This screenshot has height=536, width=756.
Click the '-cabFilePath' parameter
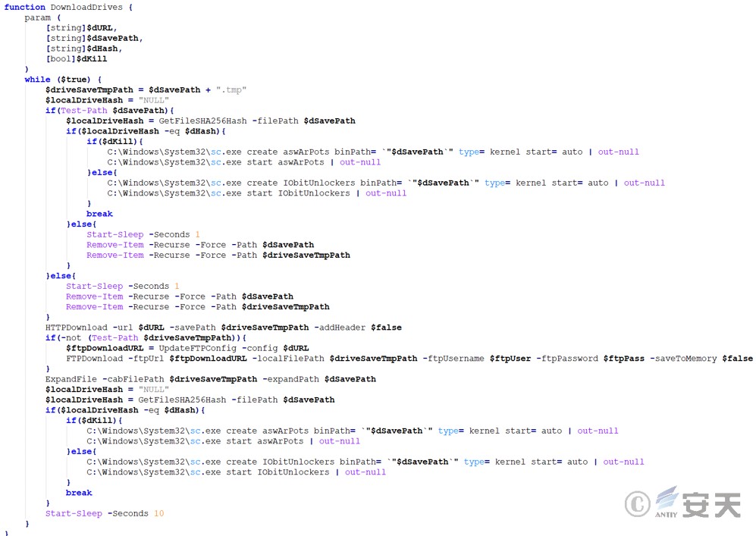[133, 379]
